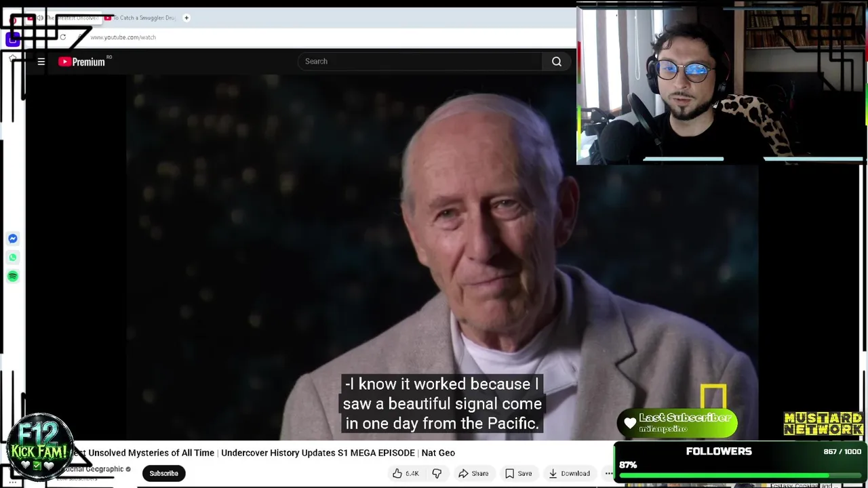Switch to 'To Catch a Smuggler' tab
The image size is (868, 488).
pos(140,18)
